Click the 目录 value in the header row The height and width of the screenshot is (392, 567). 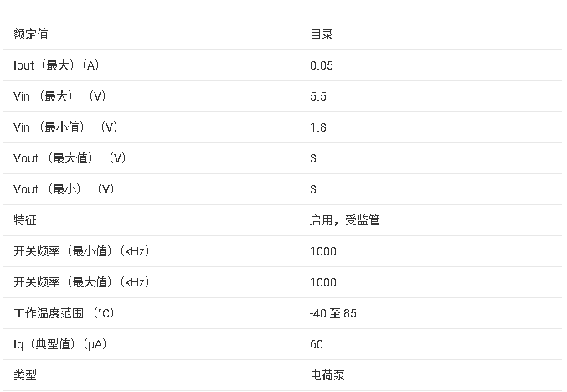point(322,34)
